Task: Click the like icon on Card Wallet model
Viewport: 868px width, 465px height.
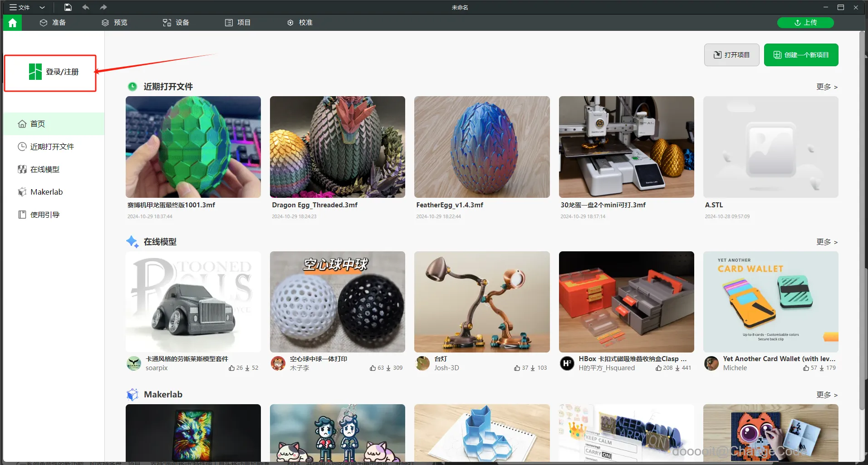Action: click(806, 368)
